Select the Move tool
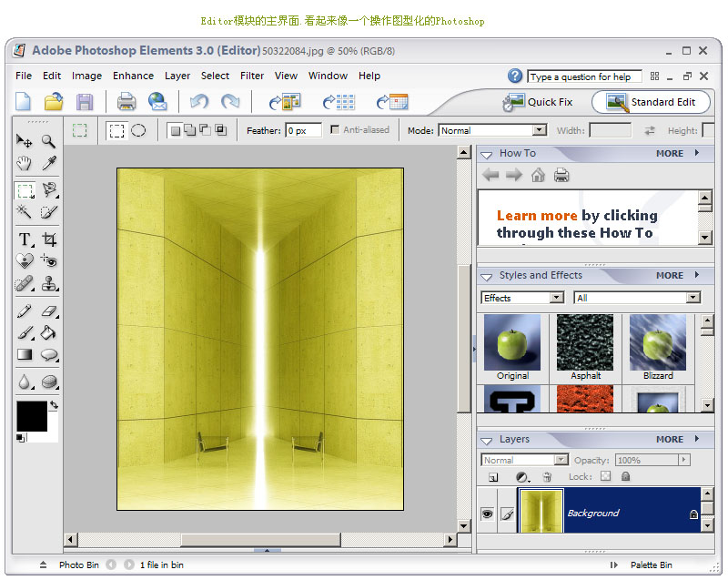The height and width of the screenshot is (580, 728). pyautogui.click(x=25, y=141)
